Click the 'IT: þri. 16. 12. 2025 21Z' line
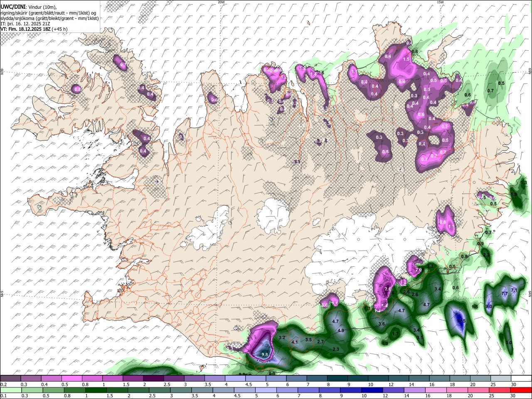The width and height of the screenshot is (532, 399). point(26,24)
